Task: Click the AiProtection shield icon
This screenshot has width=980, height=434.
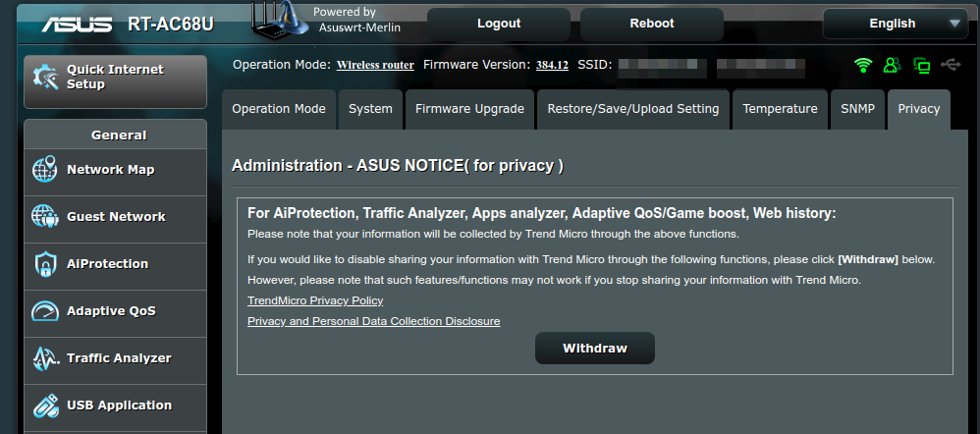Action: [45, 264]
